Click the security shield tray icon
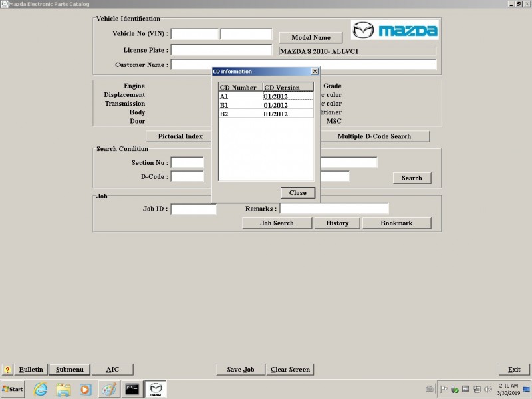The image size is (532, 399). tap(455, 389)
